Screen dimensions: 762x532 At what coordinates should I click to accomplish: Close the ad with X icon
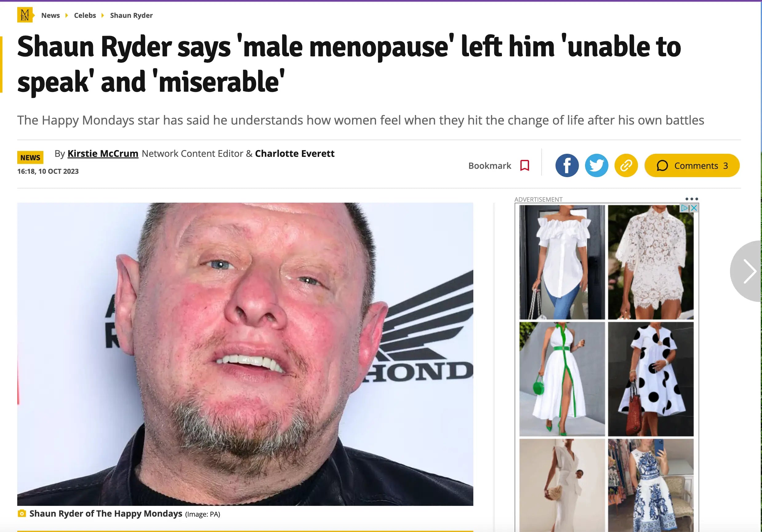pyautogui.click(x=694, y=208)
